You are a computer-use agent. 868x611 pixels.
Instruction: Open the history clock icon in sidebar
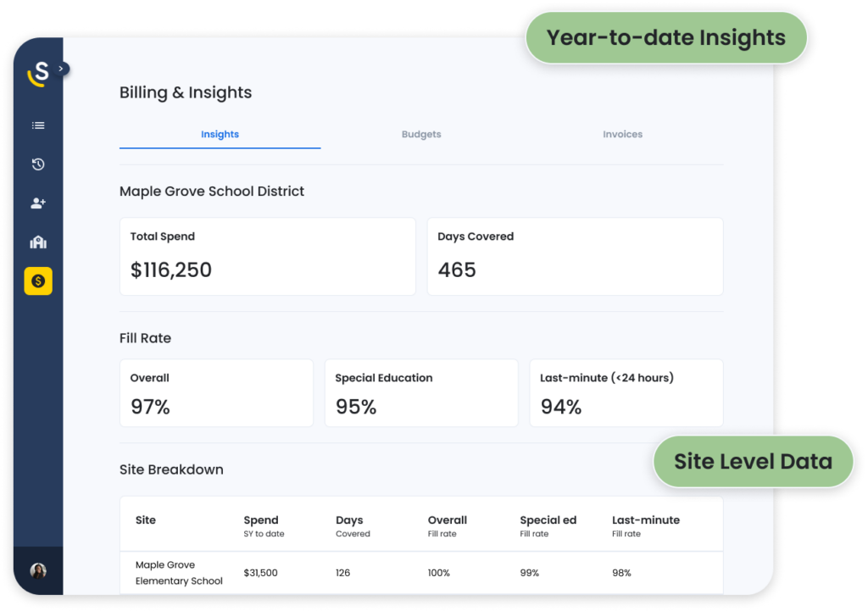38,164
